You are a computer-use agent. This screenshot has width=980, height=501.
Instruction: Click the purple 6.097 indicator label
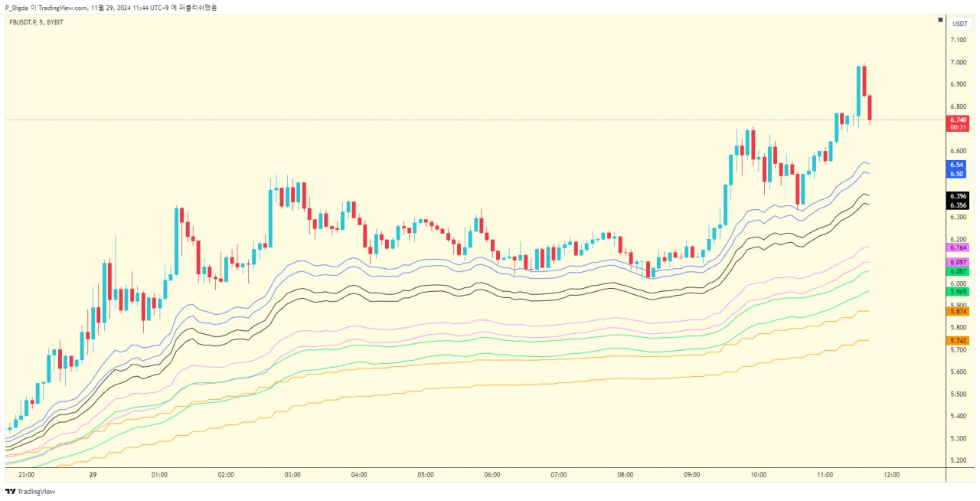(959, 263)
